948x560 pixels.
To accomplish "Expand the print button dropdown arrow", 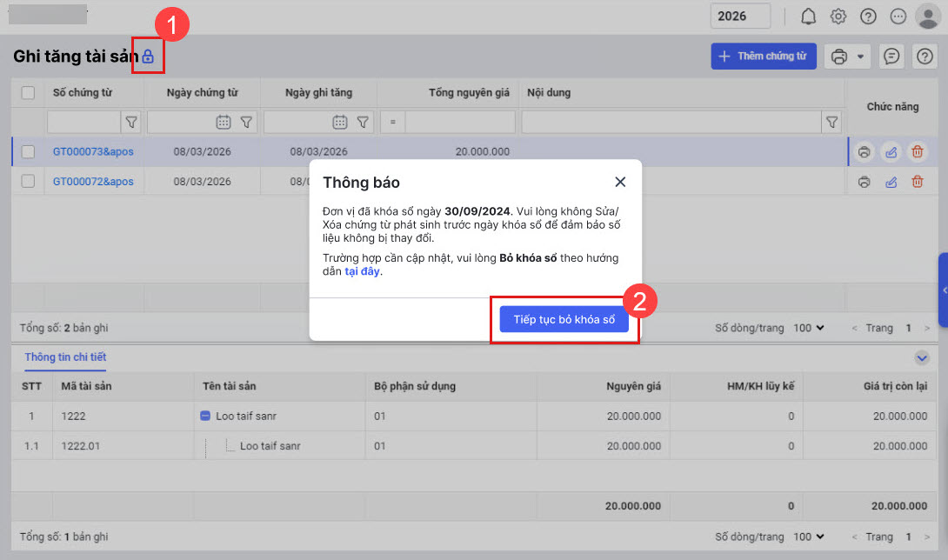I will pos(860,57).
